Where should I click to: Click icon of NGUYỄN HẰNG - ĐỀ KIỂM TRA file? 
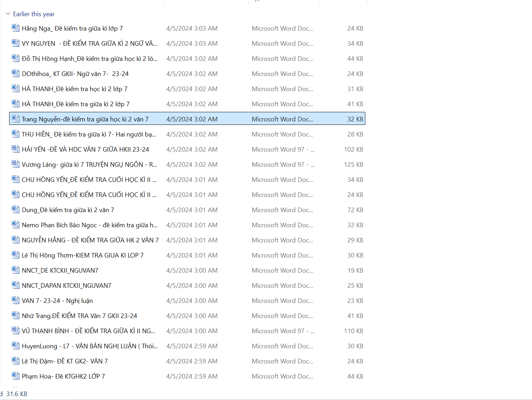(15, 240)
